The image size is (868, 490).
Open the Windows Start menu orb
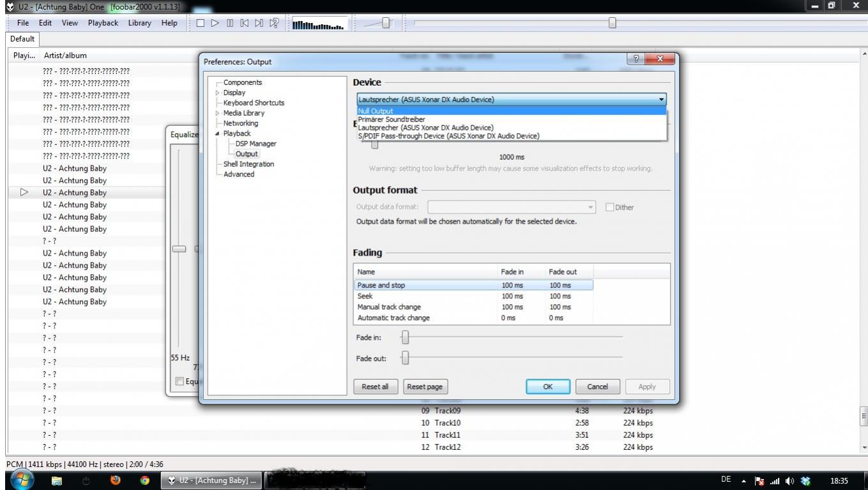pos(21,480)
